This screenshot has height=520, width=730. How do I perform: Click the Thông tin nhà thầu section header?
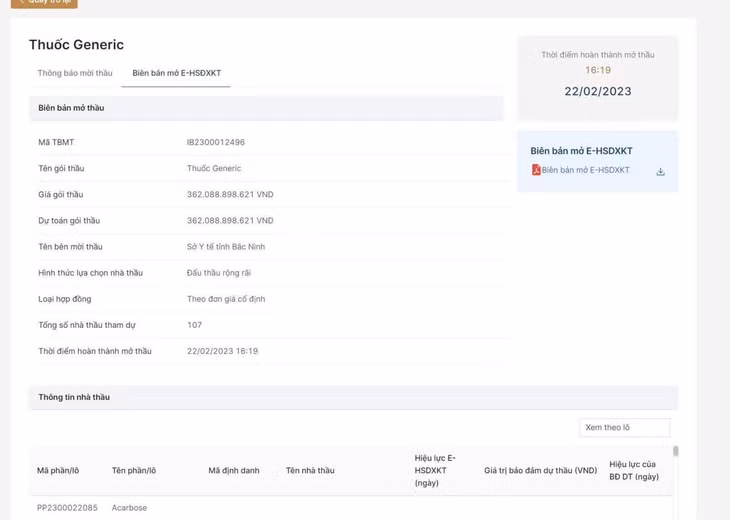click(x=74, y=397)
